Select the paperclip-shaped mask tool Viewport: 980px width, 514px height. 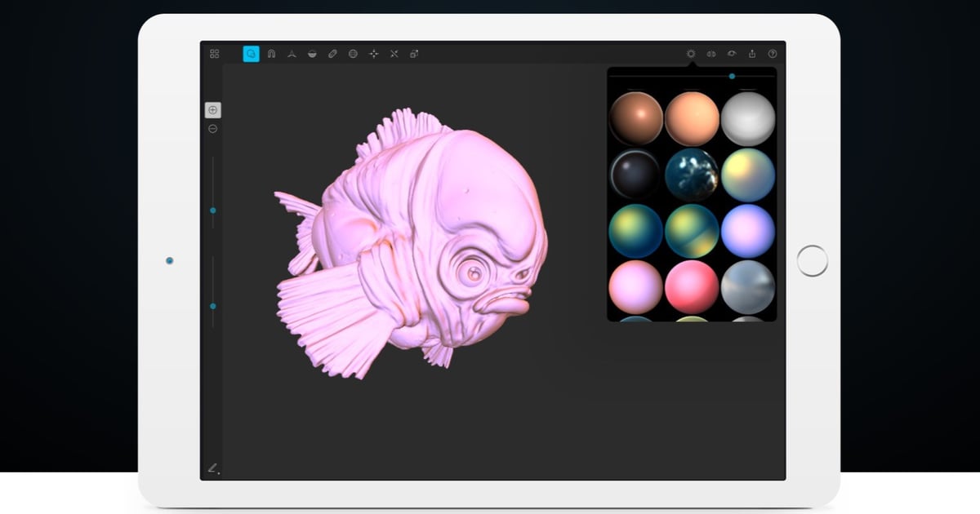[333, 53]
